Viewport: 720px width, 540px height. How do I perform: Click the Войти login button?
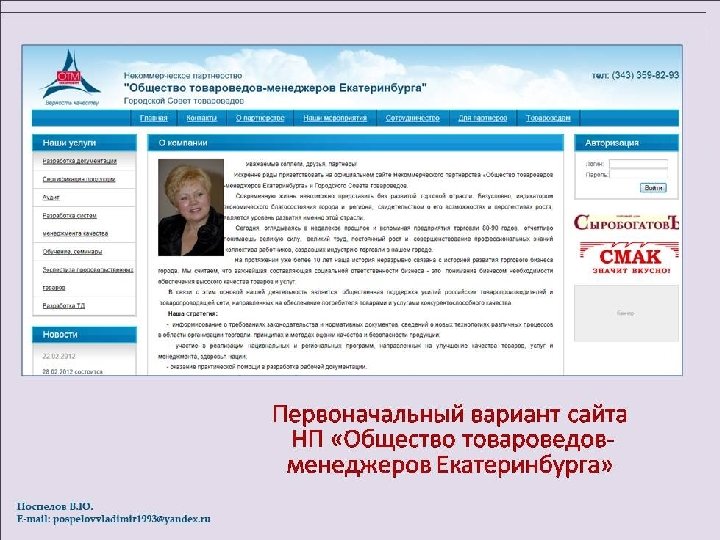coord(653,188)
